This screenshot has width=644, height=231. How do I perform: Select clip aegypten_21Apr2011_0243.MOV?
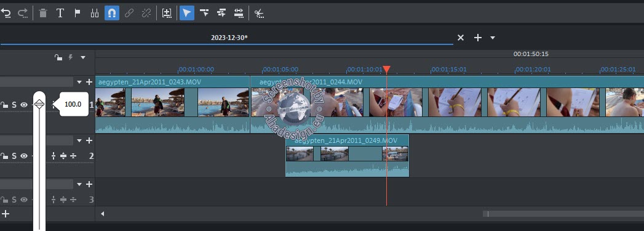tap(172, 104)
